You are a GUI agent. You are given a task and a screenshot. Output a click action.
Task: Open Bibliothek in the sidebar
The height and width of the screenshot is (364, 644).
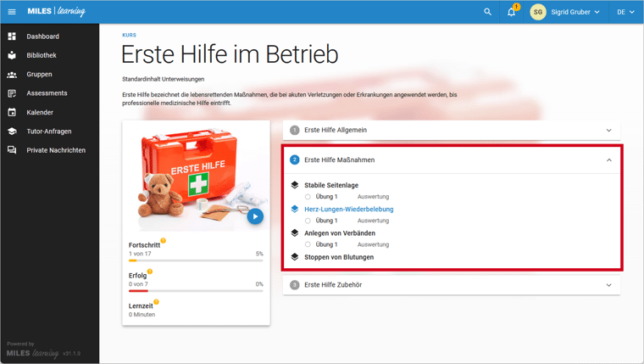[x=41, y=55]
